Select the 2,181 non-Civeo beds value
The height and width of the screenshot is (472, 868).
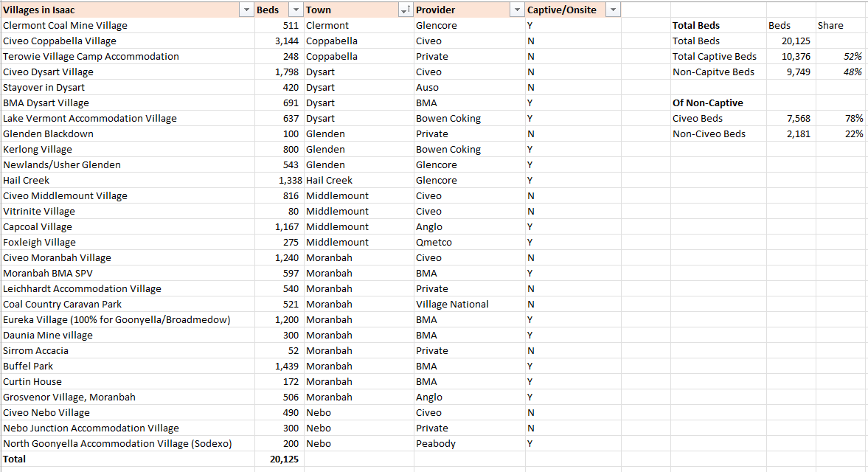[791, 134]
